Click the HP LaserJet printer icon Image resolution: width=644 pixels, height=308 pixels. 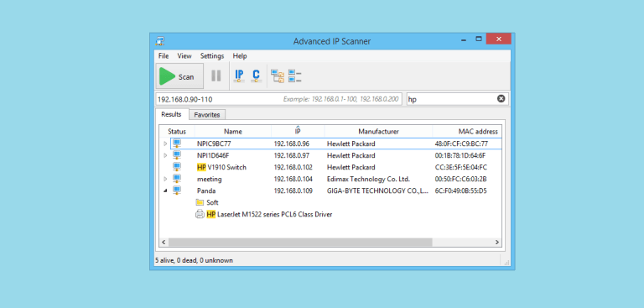click(x=200, y=214)
